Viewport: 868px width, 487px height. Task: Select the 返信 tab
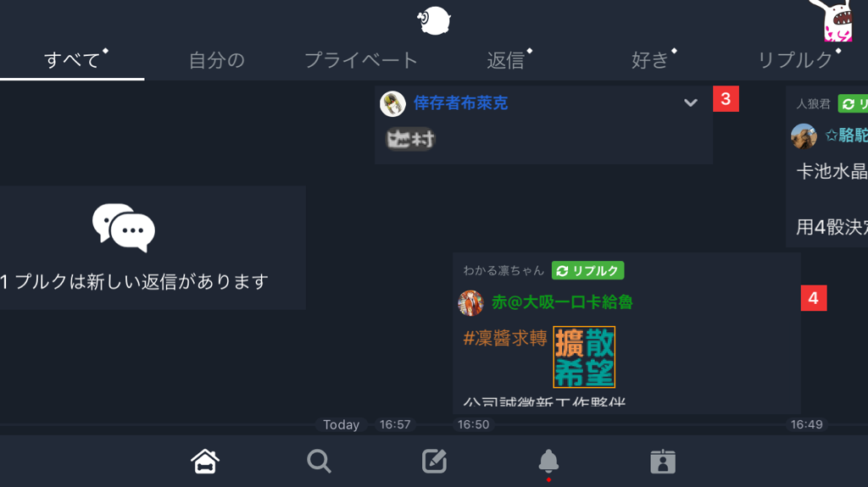point(506,60)
